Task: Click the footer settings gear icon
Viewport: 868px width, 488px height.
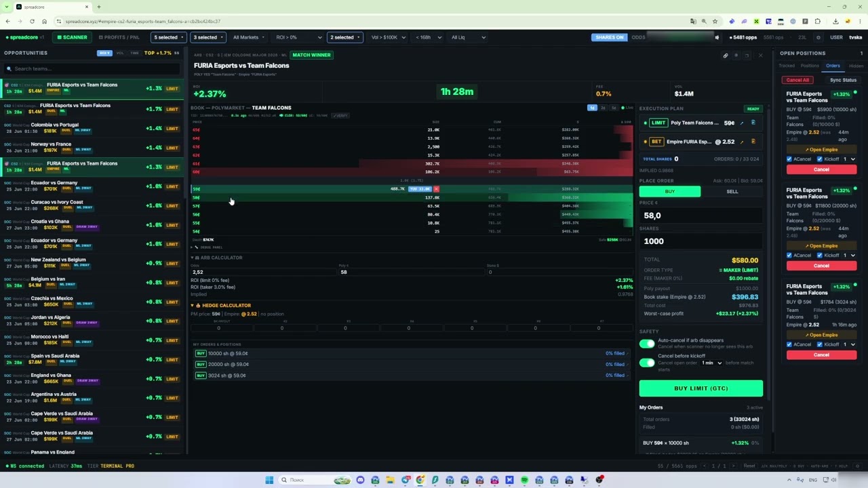Action: point(858,466)
